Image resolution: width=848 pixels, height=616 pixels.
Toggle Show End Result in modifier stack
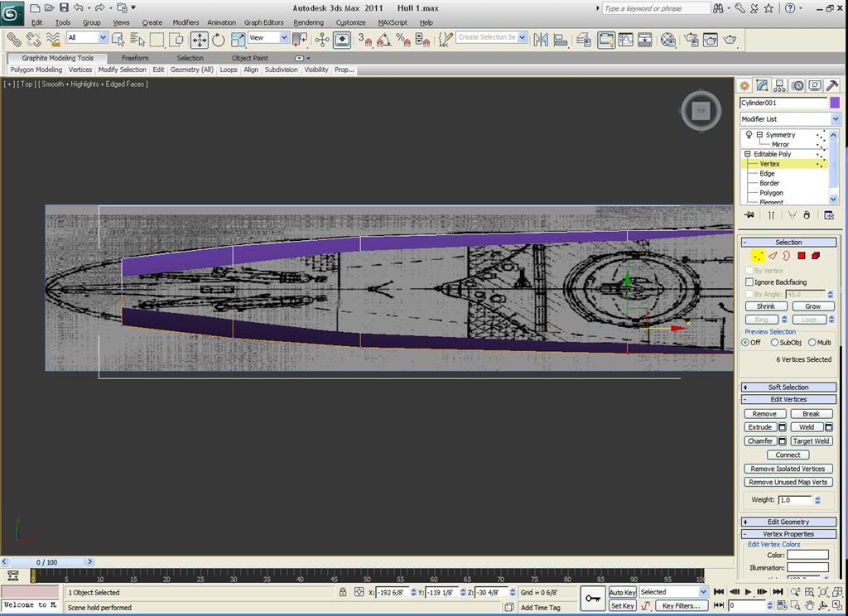[x=771, y=214]
